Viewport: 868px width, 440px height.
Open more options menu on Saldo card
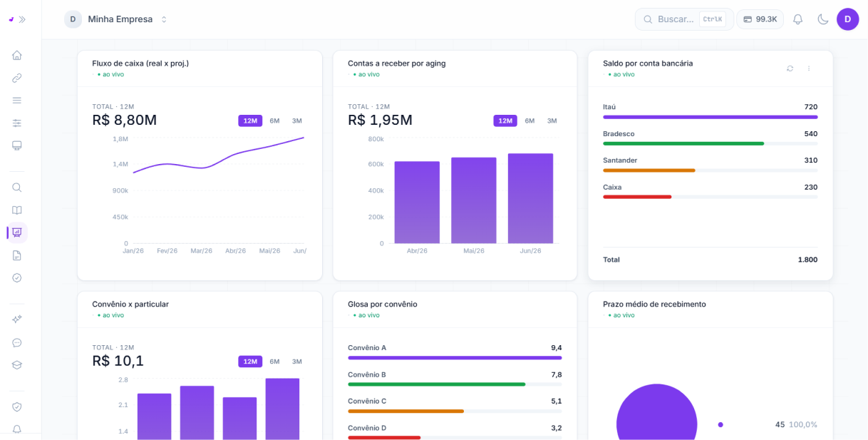[x=809, y=68]
